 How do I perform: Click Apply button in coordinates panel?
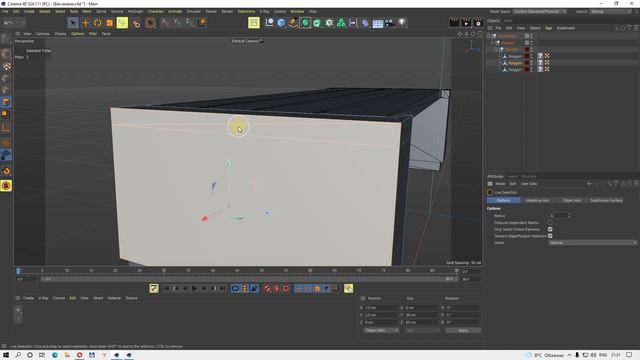[x=463, y=330]
